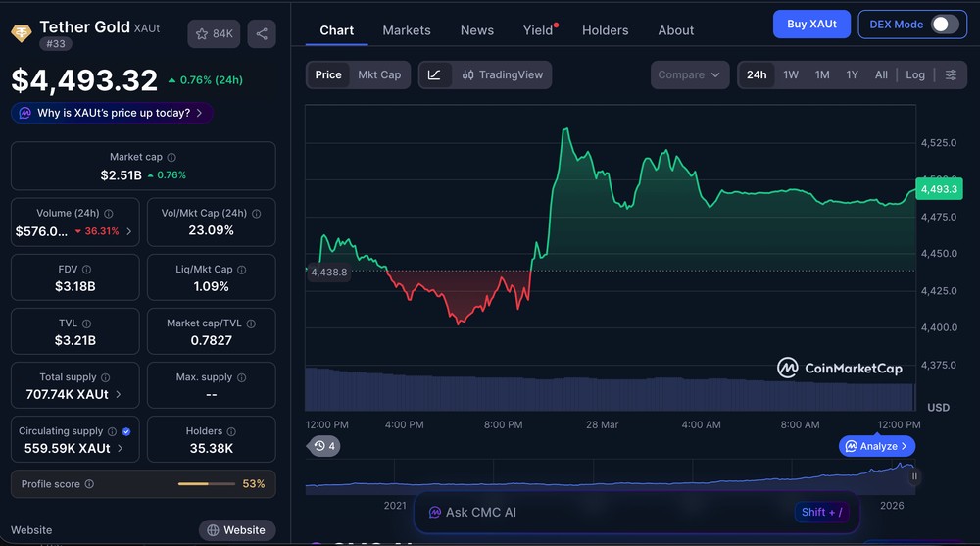Select the 1M time range
Image resolution: width=980 pixels, height=546 pixels.
coord(822,75)
